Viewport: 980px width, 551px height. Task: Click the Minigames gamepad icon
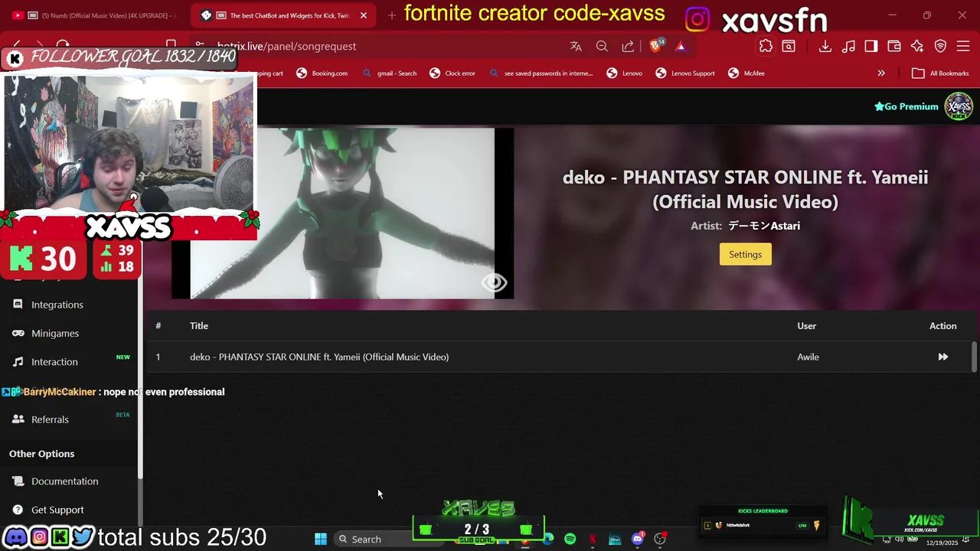pos(18,333)
